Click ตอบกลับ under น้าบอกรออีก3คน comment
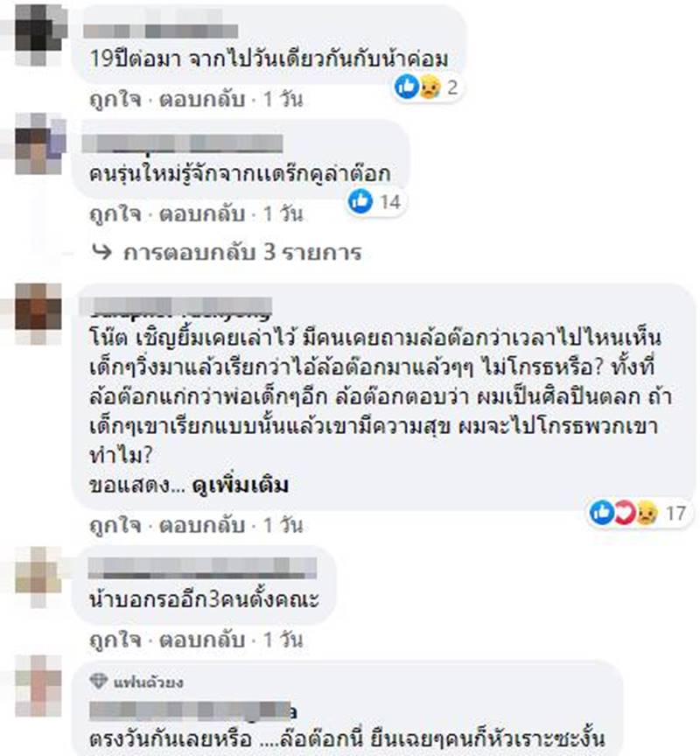This screenshot has height=756, width=700. pyautogui.click(x=202, y=640)
